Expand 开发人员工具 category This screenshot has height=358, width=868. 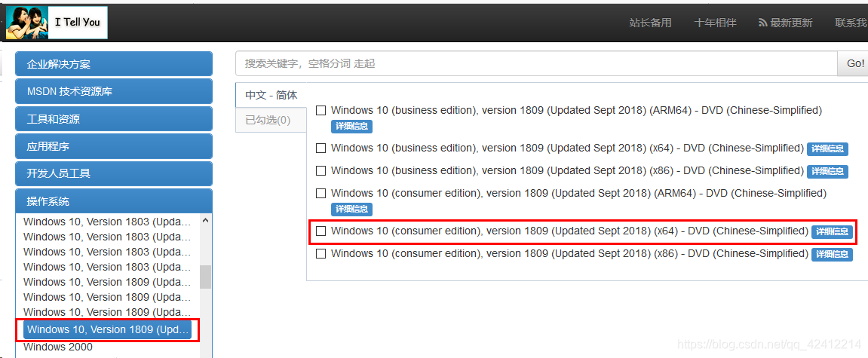pos(113,174)
